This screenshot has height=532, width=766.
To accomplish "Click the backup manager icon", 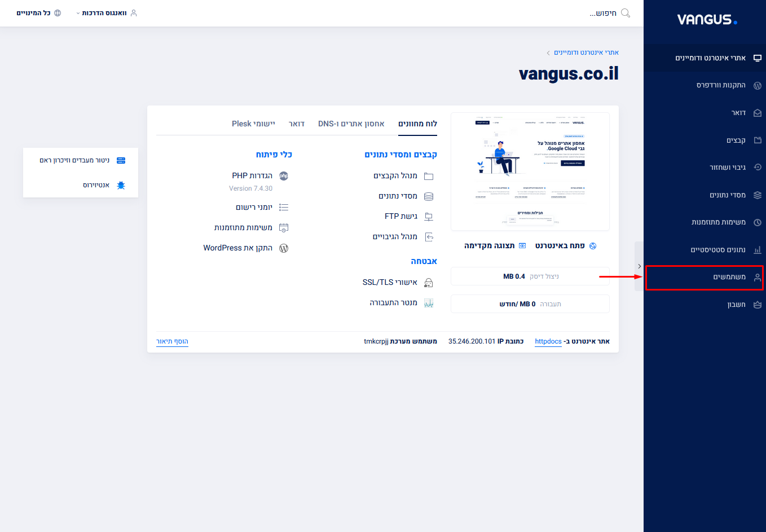I will coord(429,237).
